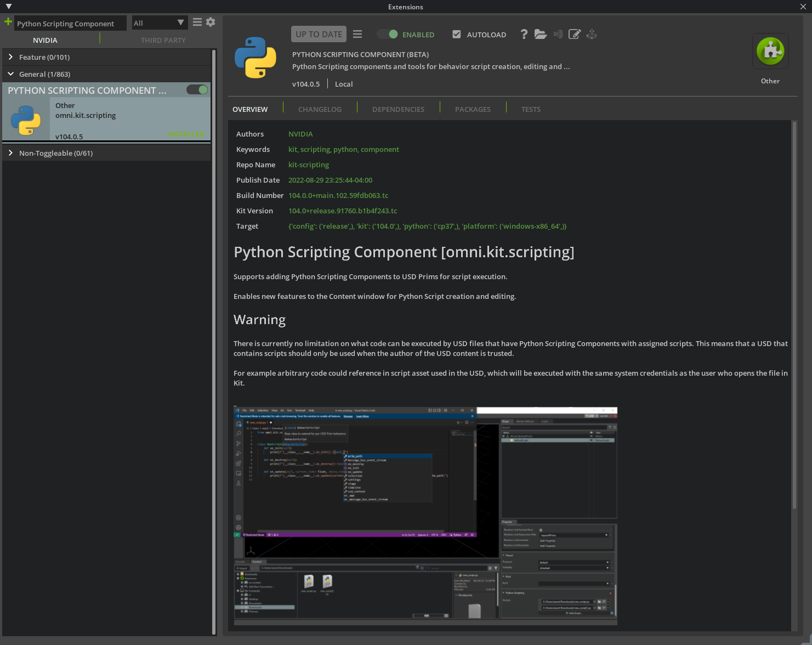Open extension manager settings gear
Screen dimensions: 812x645
click(x=211, y=22)
